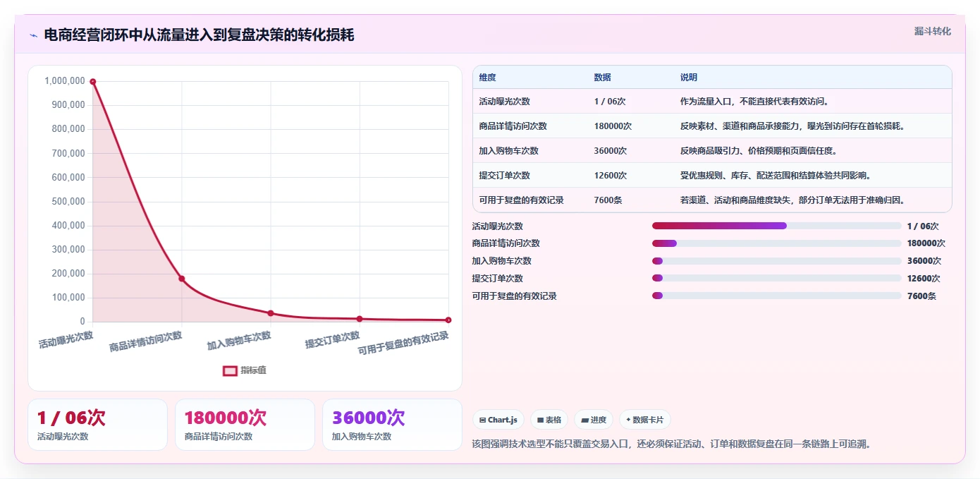Screen dimensions: 980x479
Task: Click the 提交订单次数 x-axis label
Action: (332, 339)
